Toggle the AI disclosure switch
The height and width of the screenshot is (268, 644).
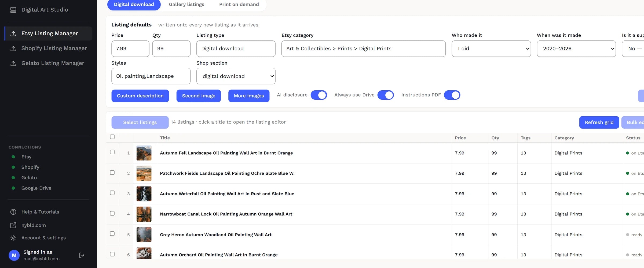[319, 95]
